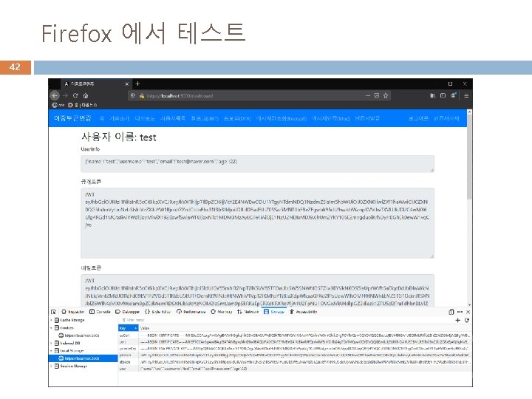The height and width of the screenshot is (399, 532).
Task: Click the padlock site security icon
Action: click(x=142, y=95)
